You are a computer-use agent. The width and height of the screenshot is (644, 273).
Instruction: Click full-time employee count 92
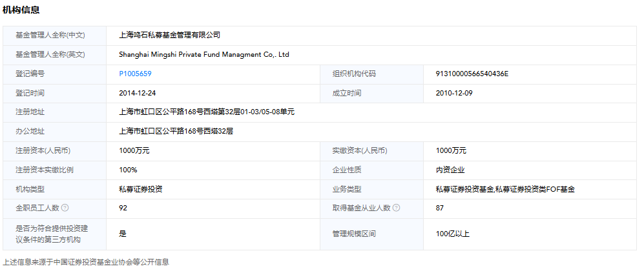pos(123,208)
